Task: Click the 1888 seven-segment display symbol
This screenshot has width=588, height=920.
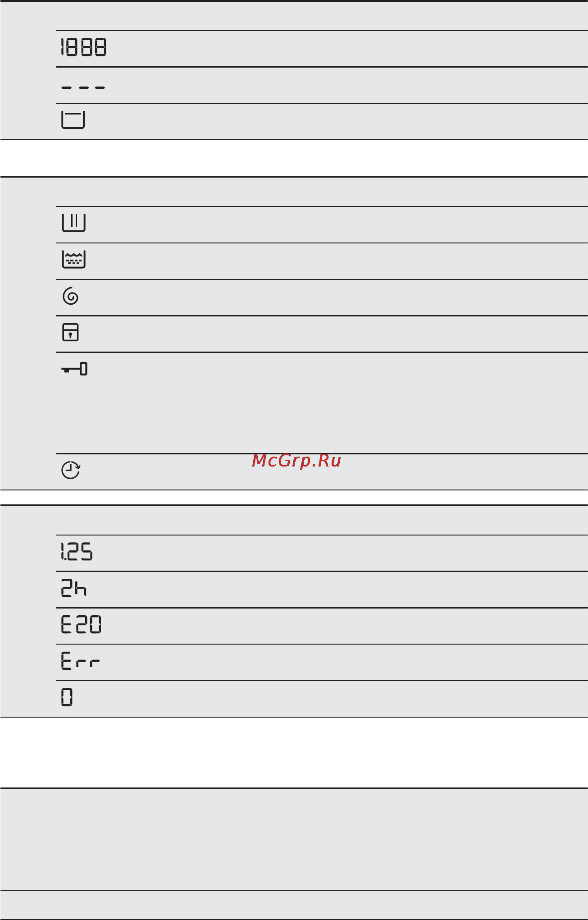Action: [83, 47]
